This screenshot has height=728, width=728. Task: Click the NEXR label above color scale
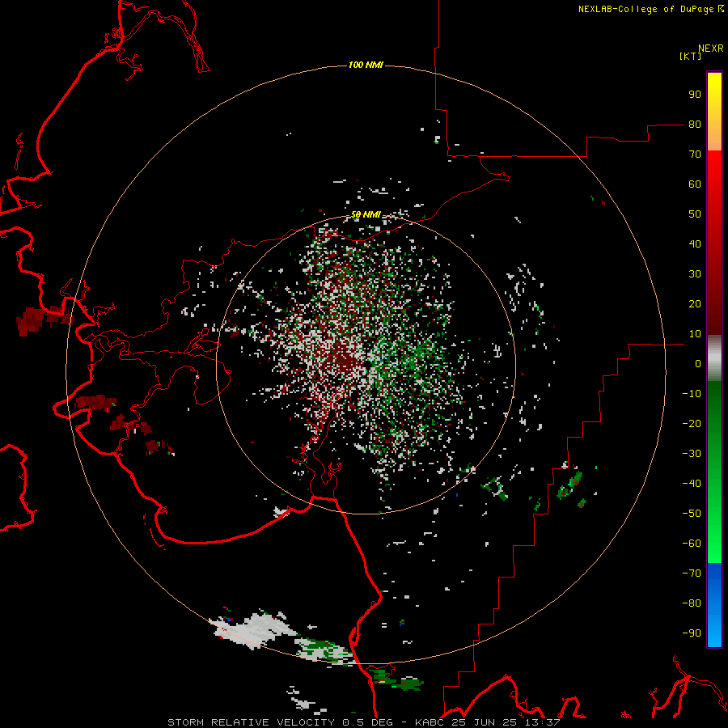click(711, 49)
